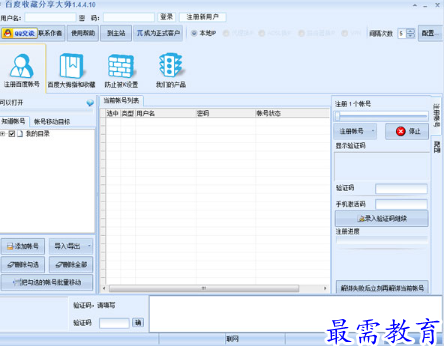The image size is (448, 363).
Task: Click 登录 button
Action: tap(167, 17)
